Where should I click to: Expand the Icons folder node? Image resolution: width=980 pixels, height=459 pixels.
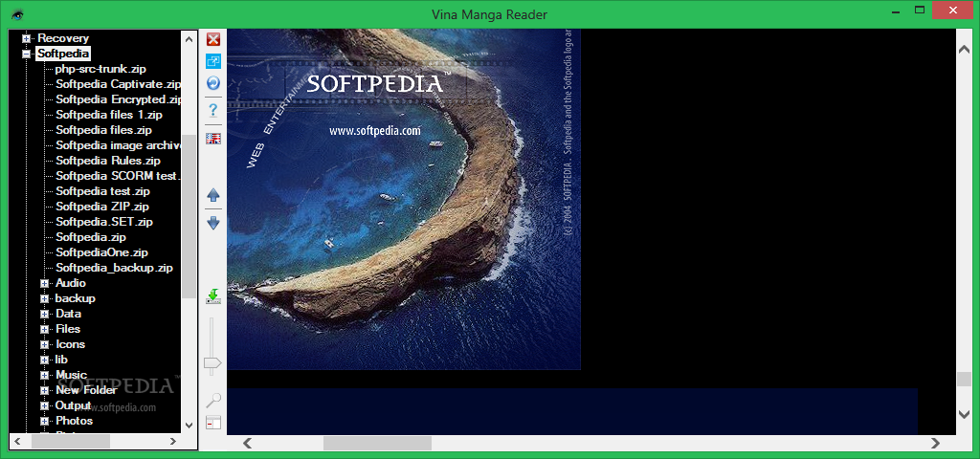click(x=44, y=344)
